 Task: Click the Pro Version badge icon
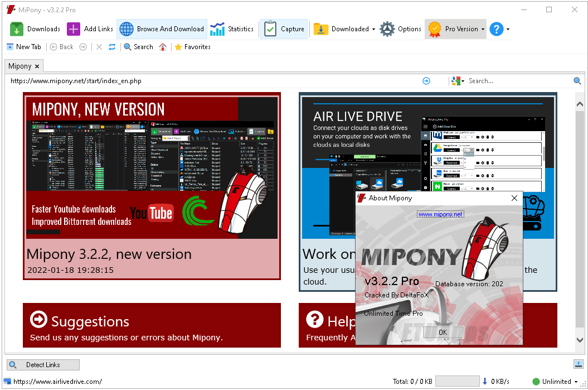coord(435,29)
